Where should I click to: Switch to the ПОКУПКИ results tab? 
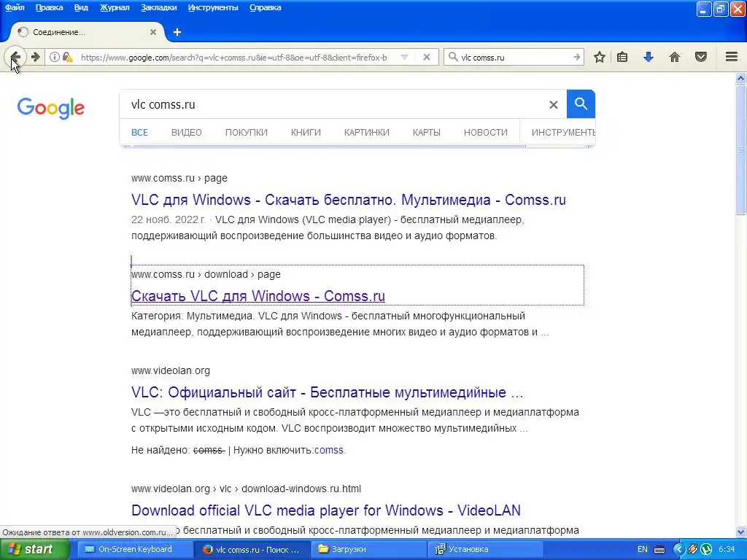pyautogui.click(x=247, y=133)
